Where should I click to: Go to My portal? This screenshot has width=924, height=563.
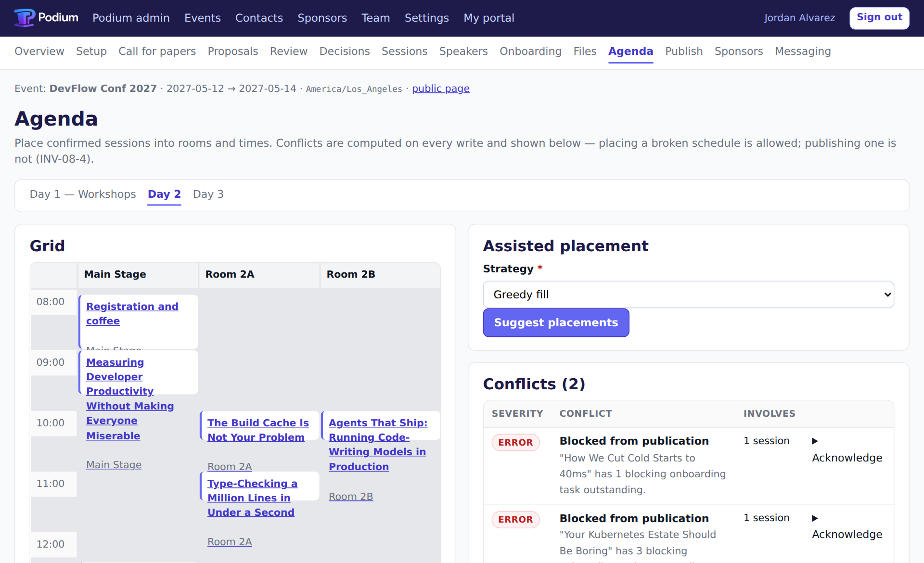point(488,18)
